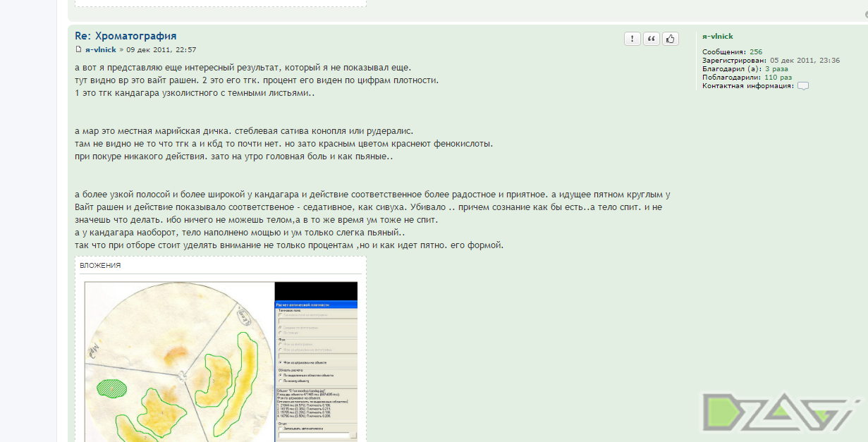868x442 pixels.
Task: Click the 'ВЛОЖЕНИЯ' attachments heading
Action: pos(100,266)
